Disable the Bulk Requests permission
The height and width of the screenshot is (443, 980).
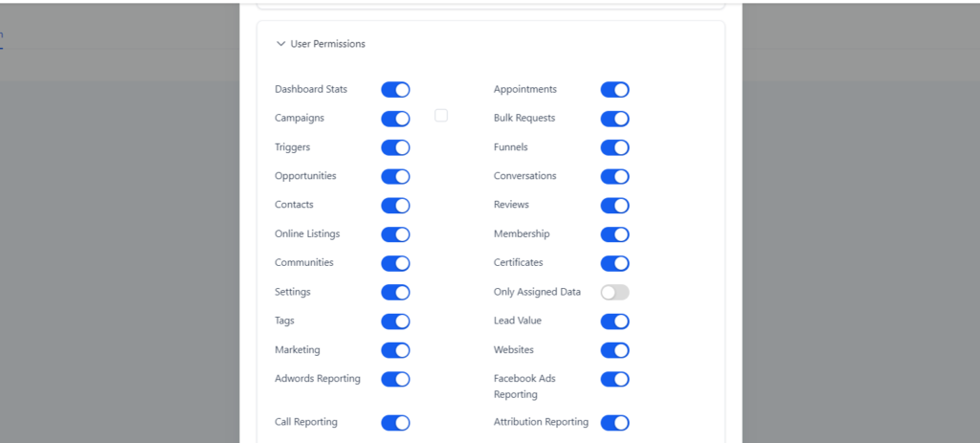(x=614, y=119)
